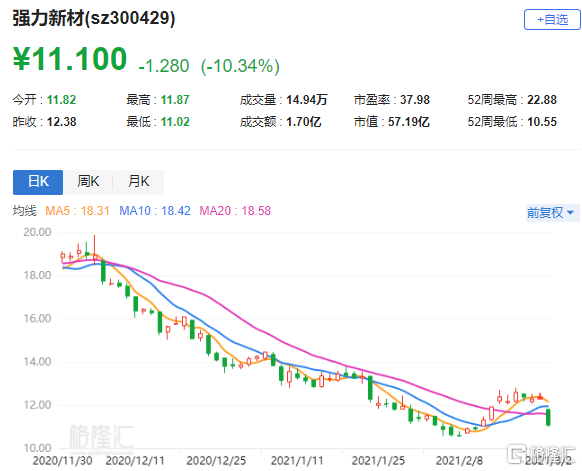Viewport: 582px width, 471px height.
Task: Click the MA5 : 18.31 indicator label
Action: tap(77, 211)
